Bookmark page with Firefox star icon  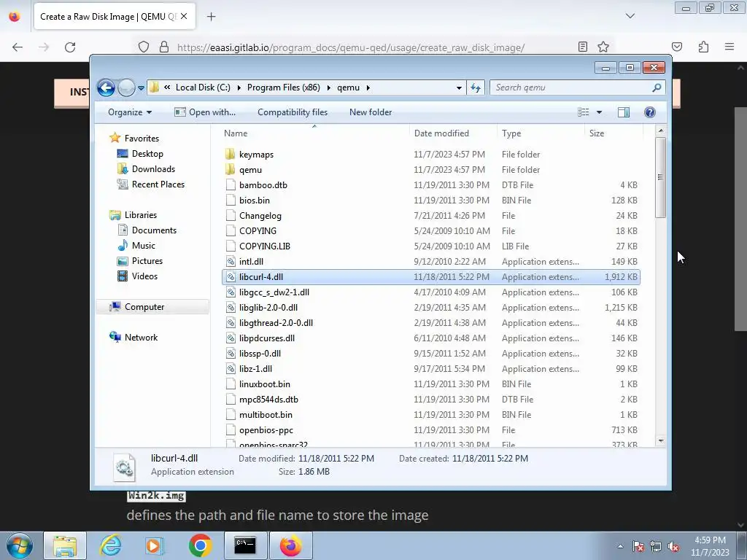pyautogui.click(x=603, y=47)
